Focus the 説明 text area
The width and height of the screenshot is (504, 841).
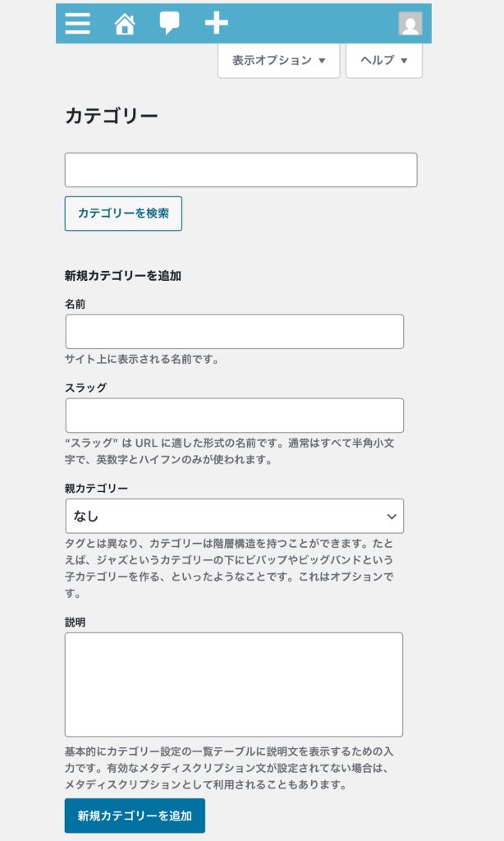pyautogui.click(x=234, y=684)
